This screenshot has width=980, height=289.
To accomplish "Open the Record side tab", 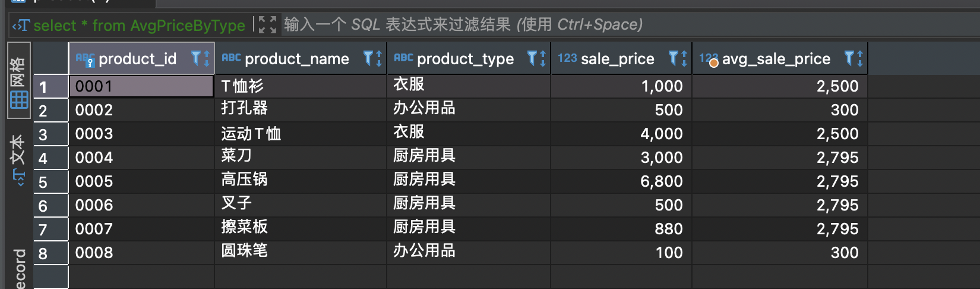I will click(19, 268).
